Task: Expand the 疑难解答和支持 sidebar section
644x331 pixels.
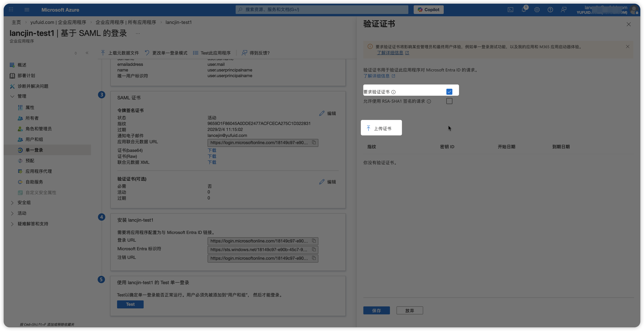Action: (x=12, y=224)
